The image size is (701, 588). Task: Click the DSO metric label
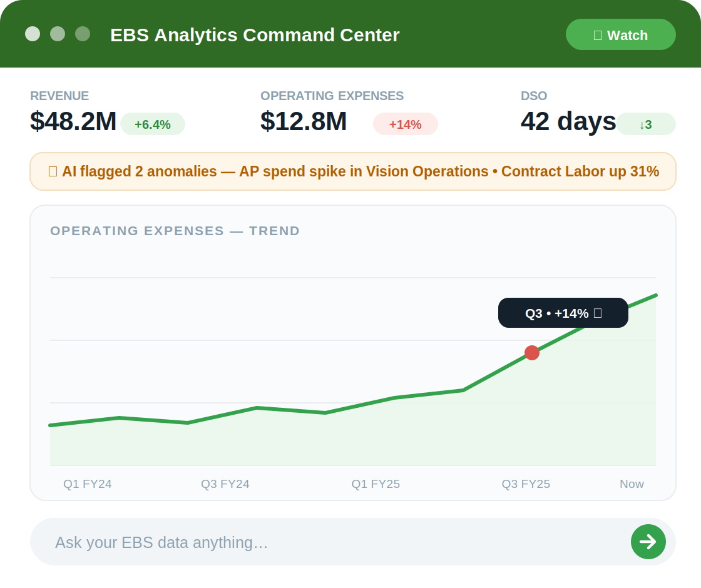coord(534,96)
